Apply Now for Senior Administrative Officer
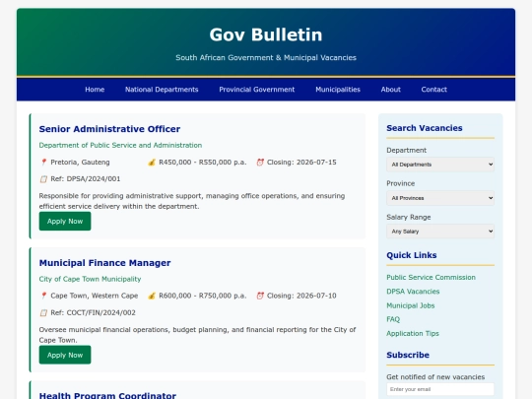This screenshot has width=532, height=399. (x=65, y=222)
